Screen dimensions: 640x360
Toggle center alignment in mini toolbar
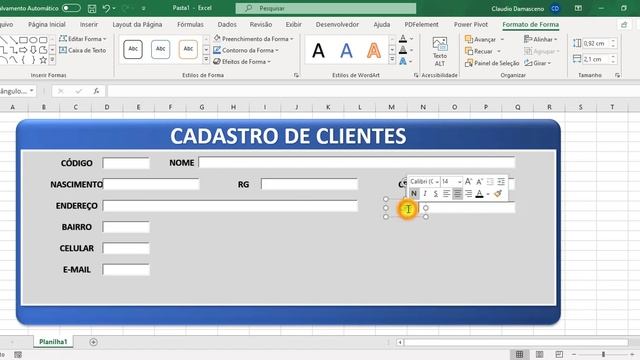[x=458, y=193]
